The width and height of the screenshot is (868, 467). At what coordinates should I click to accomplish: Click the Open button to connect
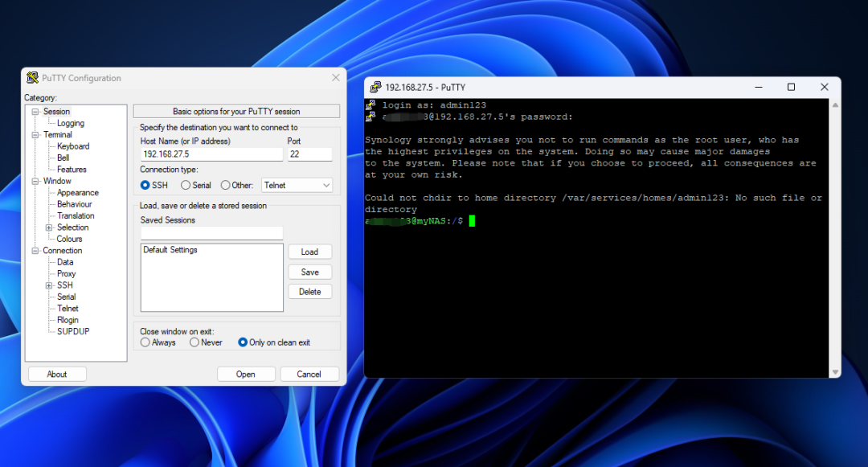[246, 374]
